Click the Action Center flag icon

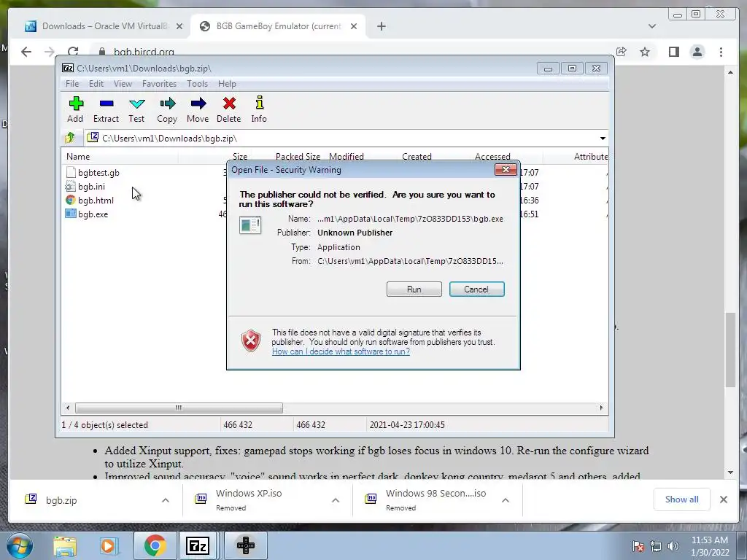tap(638, 546)
